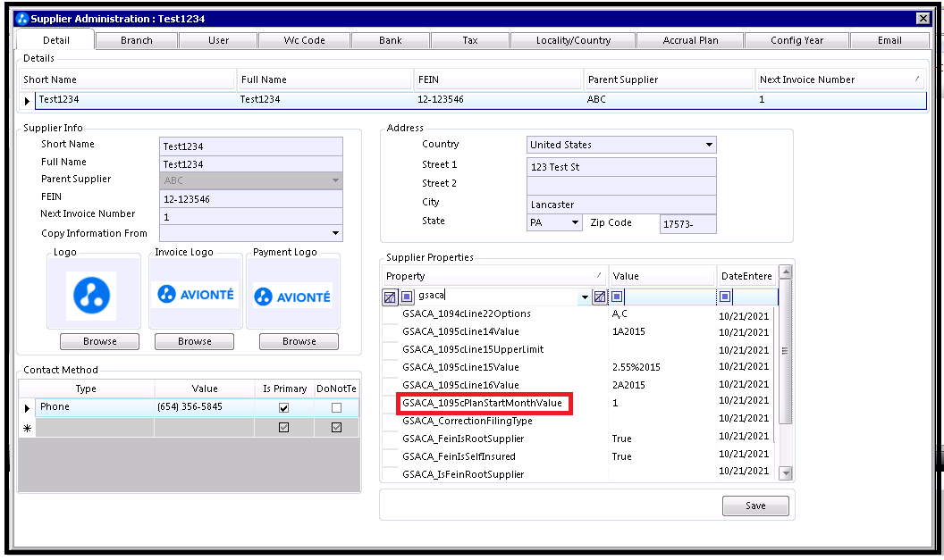Open the Wc Code tab

[304, 40]
